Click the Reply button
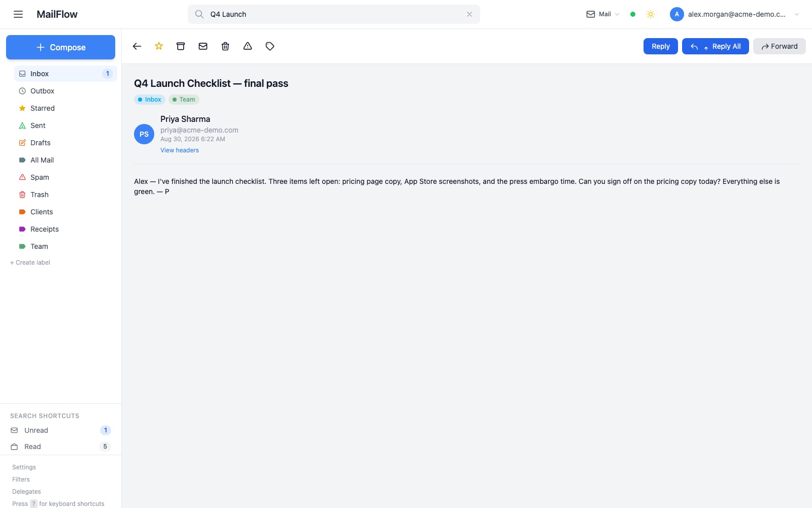Screen dimensions: 812x508 (x=661, y=46)
